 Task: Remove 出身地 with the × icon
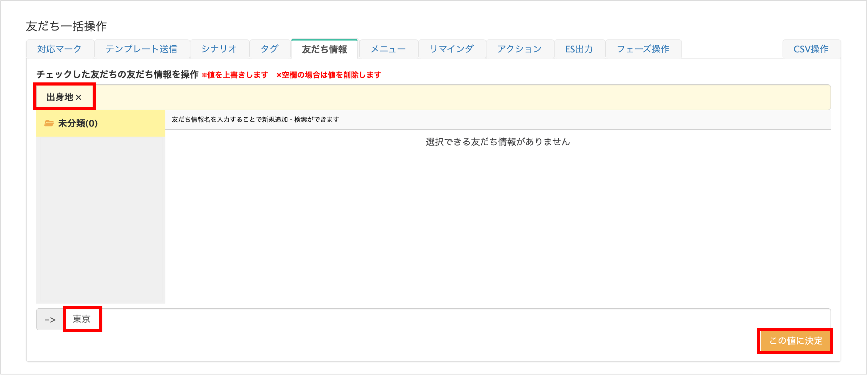[x=78, y=98]
